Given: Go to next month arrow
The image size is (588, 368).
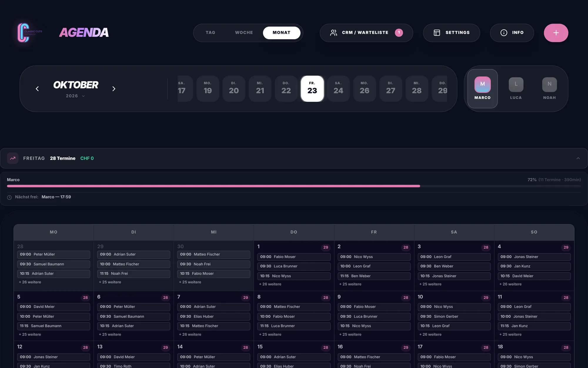Looking at the screenshot, I should coord(114,89).
